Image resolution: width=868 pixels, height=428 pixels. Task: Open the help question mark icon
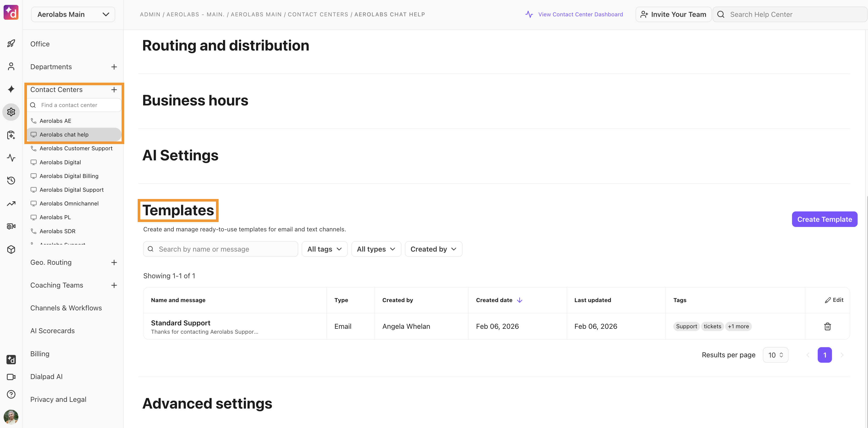pyautogui.click(x=11, y=394)
